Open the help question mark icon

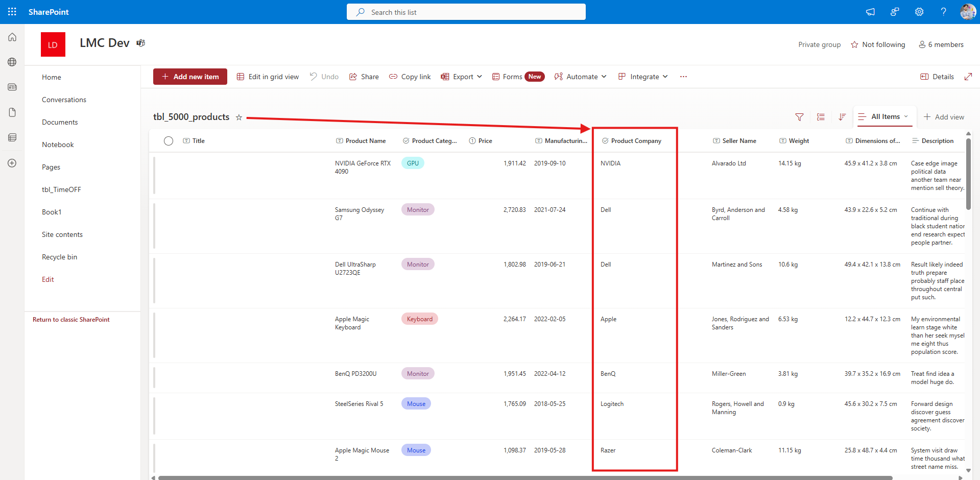pyautogui.click(x=943, y=12)
